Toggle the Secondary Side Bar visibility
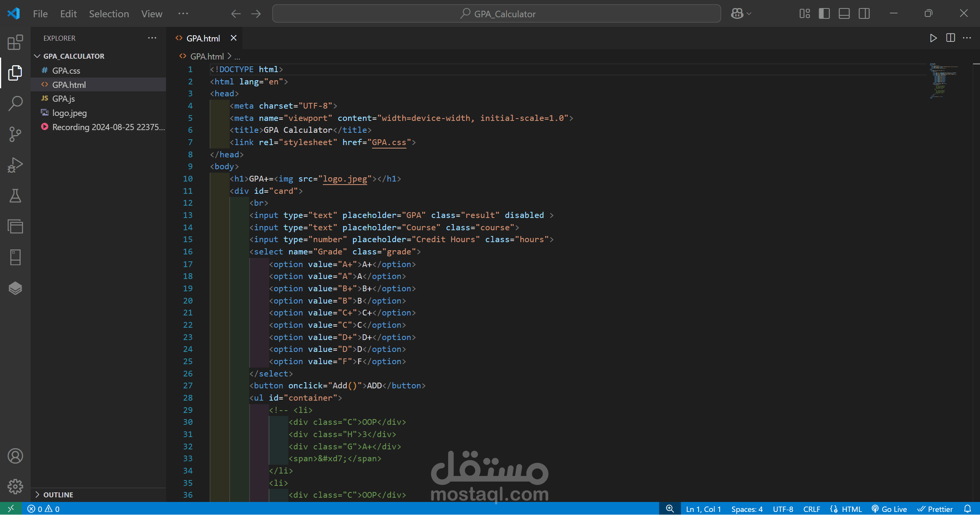The height and width of the screenshot is (515, 980). pos(864,14)
